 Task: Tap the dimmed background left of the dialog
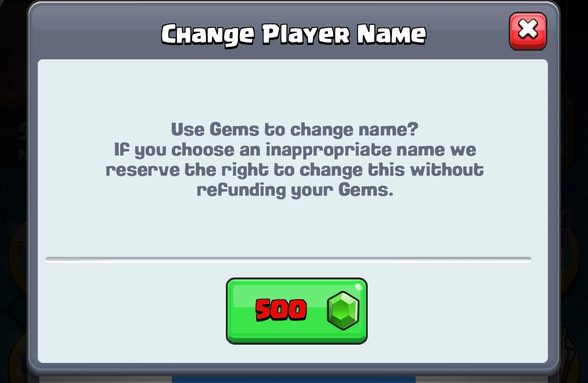13,187
